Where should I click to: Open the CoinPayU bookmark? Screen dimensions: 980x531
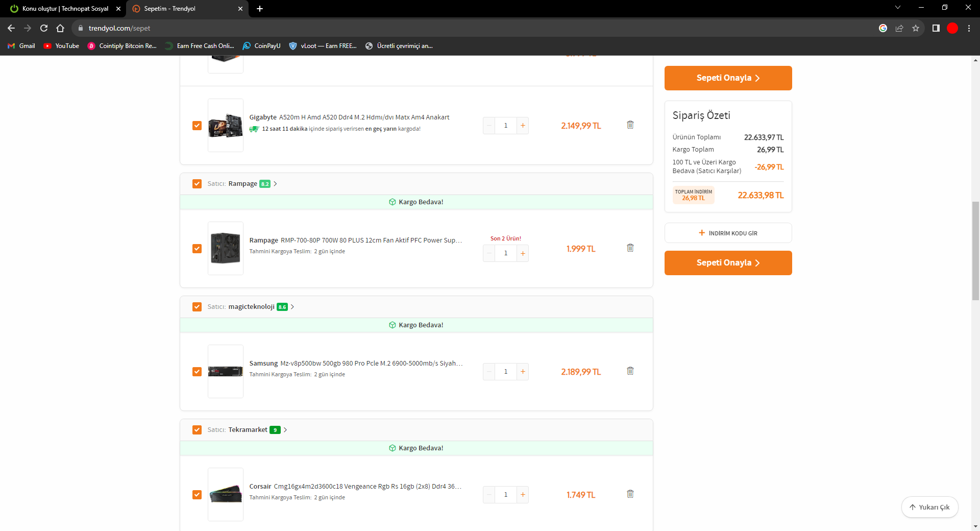tap(262, 46)
